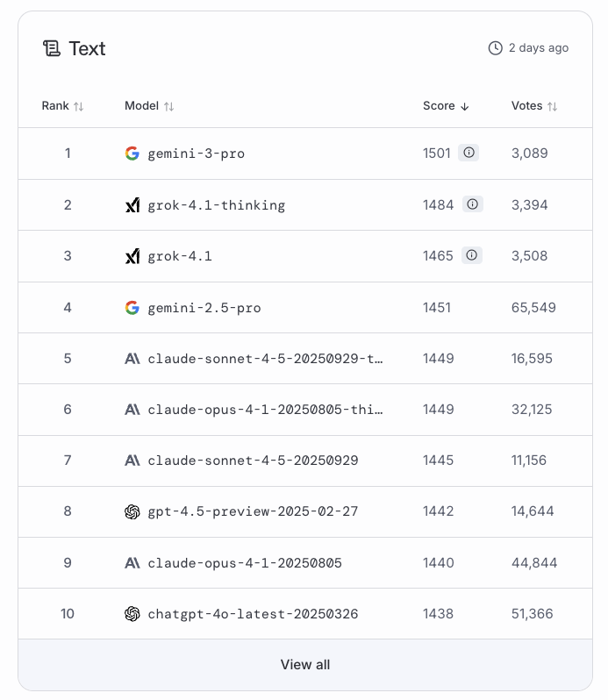
Task: Click the votes value 11,156
Action: (x=529, y=461)
